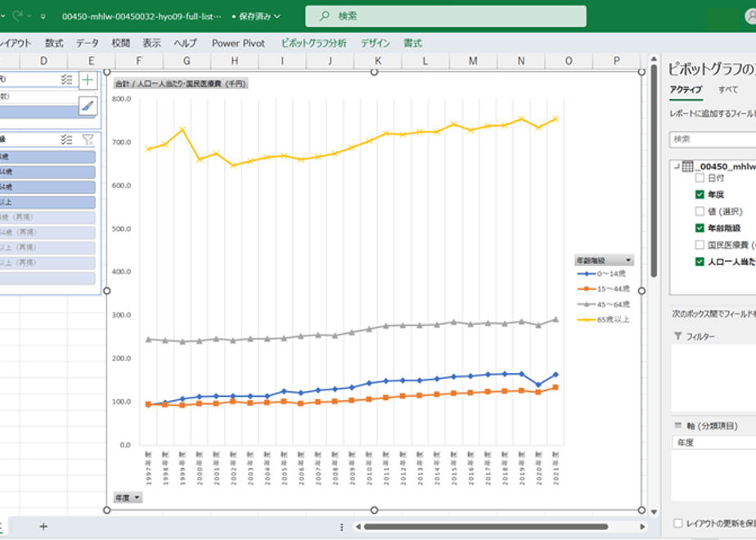Open the ヘルプ ribbon tab
The height and width of the screenshot is (540, 756).
click(185, 43)
